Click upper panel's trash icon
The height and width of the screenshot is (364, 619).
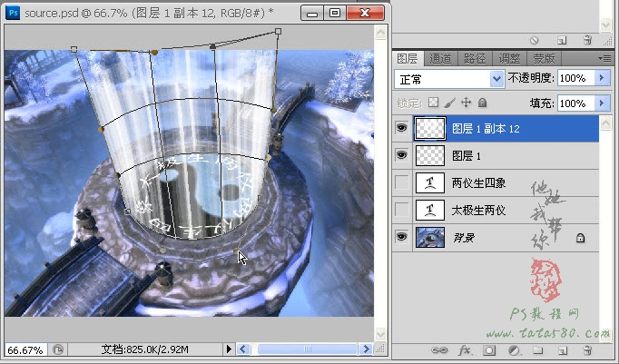(x=587, y=40)
